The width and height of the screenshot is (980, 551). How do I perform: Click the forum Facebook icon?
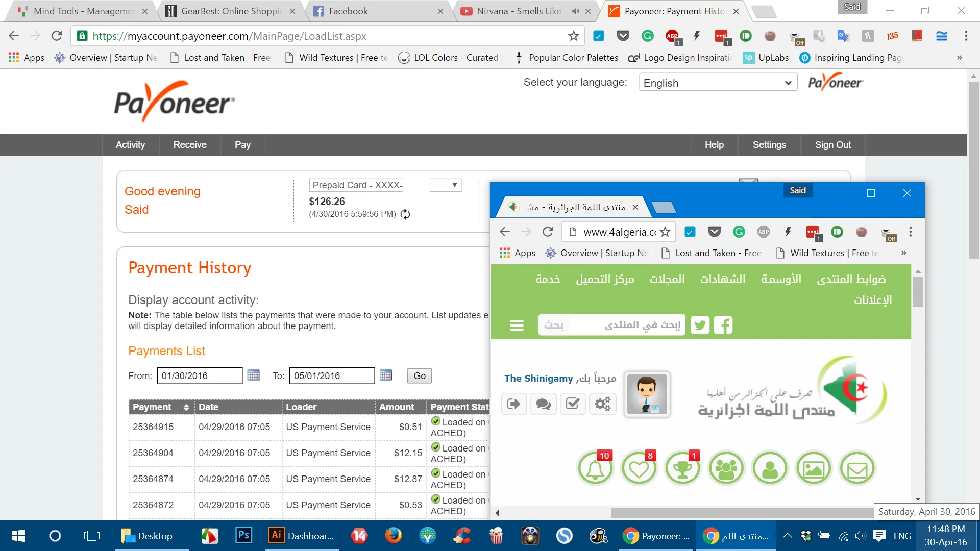pos(723,325)
